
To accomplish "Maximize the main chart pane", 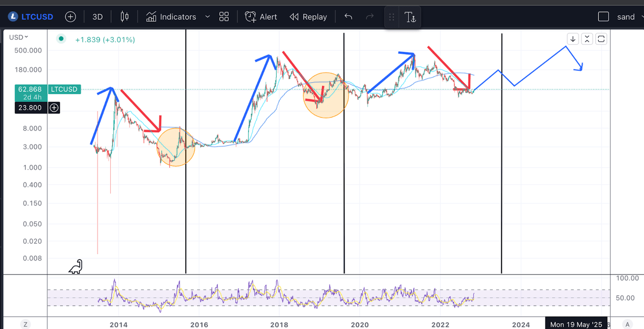I will 602,39.
